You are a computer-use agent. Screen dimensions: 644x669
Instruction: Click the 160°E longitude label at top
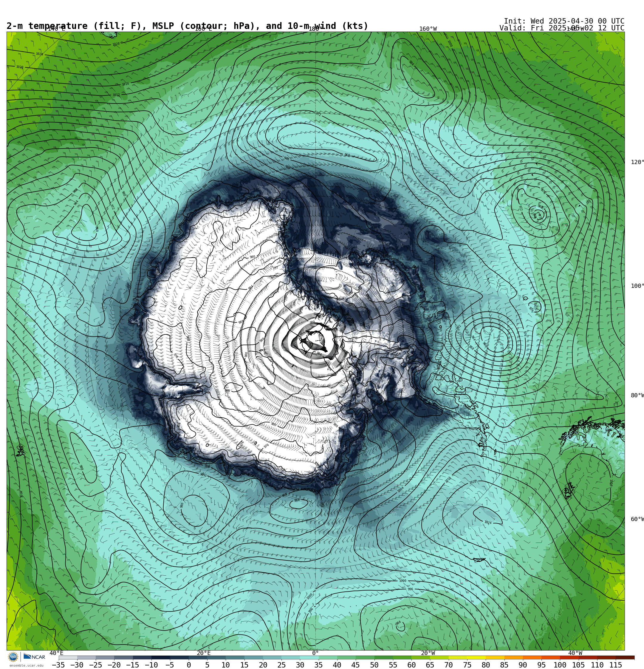[x=203, y=29]
